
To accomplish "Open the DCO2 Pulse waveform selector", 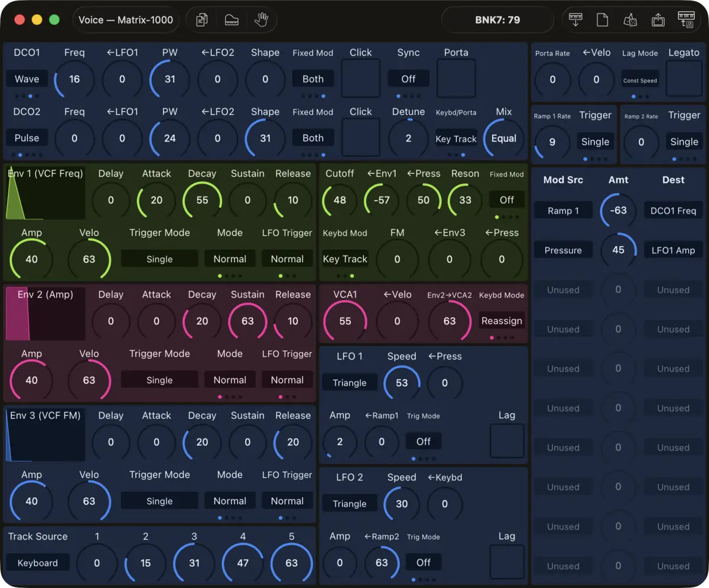I will (x=27, y=138).
